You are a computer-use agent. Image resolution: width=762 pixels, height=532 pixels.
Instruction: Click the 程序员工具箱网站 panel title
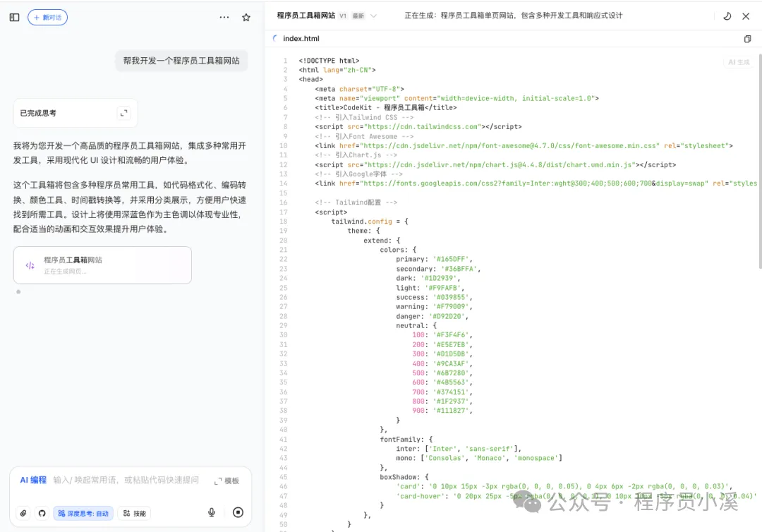click(306, 16)
